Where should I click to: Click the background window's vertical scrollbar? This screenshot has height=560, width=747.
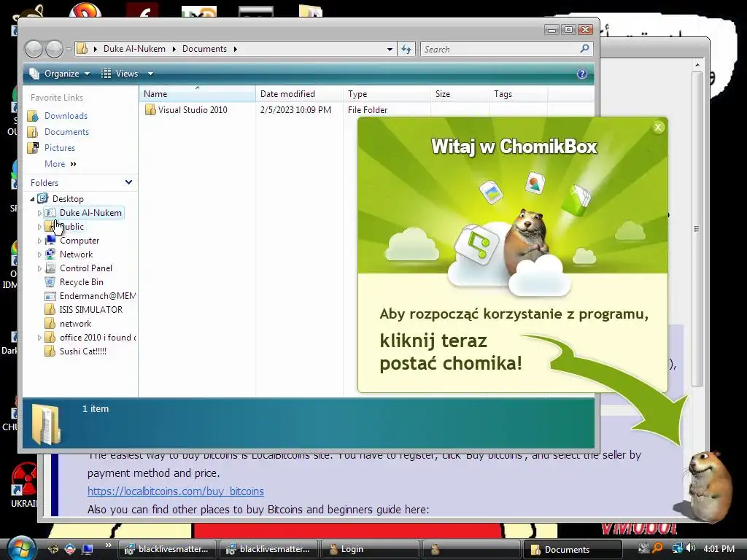pyautogui.click(x=697, y=228)
